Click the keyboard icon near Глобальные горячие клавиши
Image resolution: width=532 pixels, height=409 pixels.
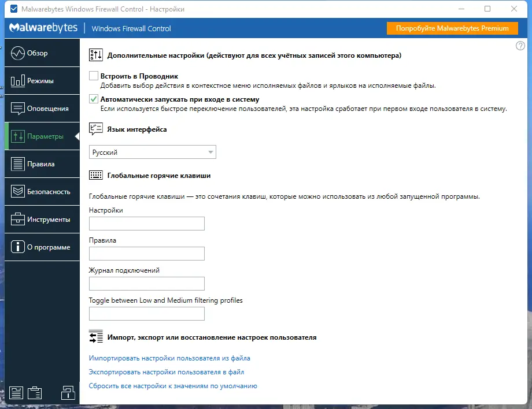click(x=95, y=175)
